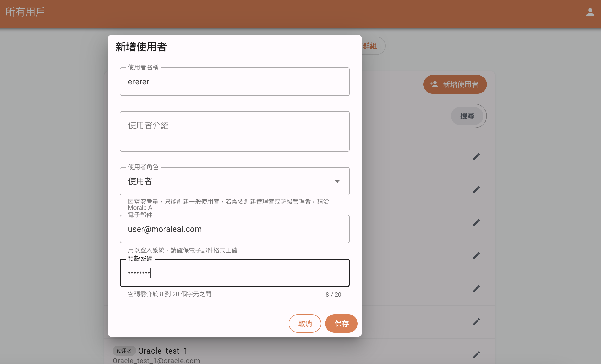Focus the 使用者介紹 text area
Image resolution: width=601 pixels, height=364 pixels.
tap(234, 131)
